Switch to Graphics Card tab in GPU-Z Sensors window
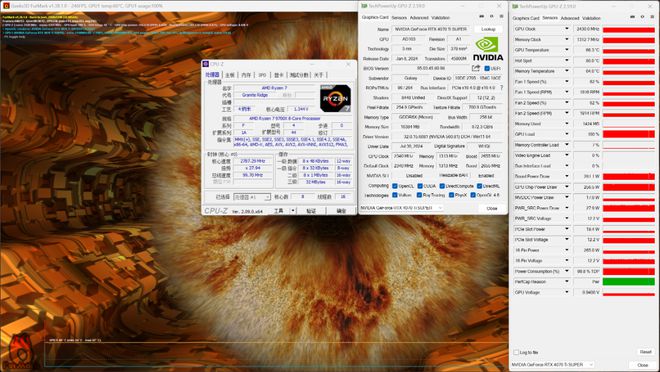Viewport: 660px width, 372px height. click(x=526, y=18)
